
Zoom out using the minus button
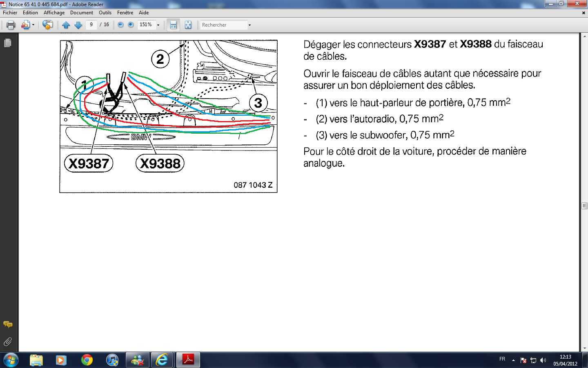coord(120,25)
